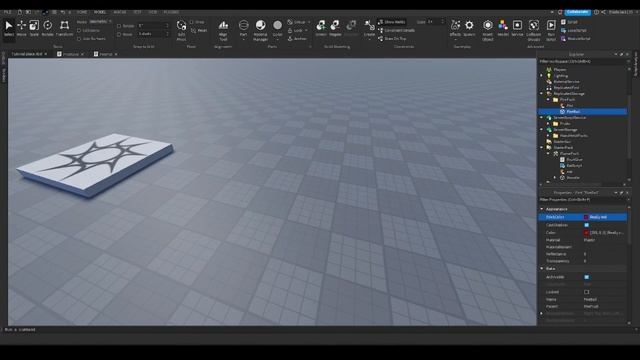Switch to the TEST ribbon tab

pos(138,12)
